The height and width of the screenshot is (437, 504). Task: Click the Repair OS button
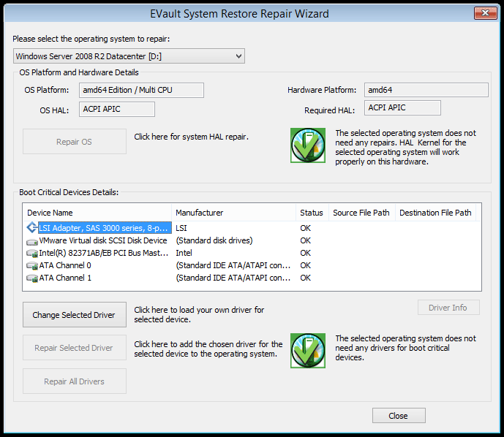click(x=75, y=142)
